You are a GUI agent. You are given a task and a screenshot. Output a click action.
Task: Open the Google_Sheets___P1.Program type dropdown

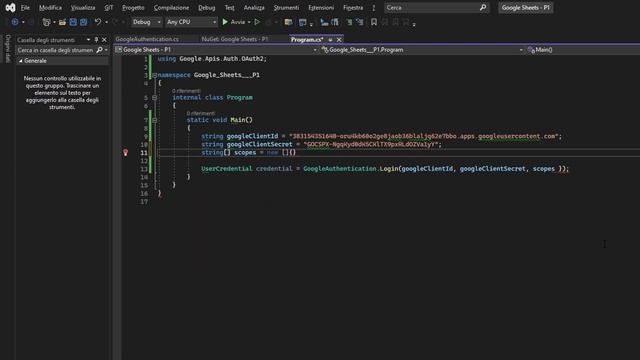point(422,50)
